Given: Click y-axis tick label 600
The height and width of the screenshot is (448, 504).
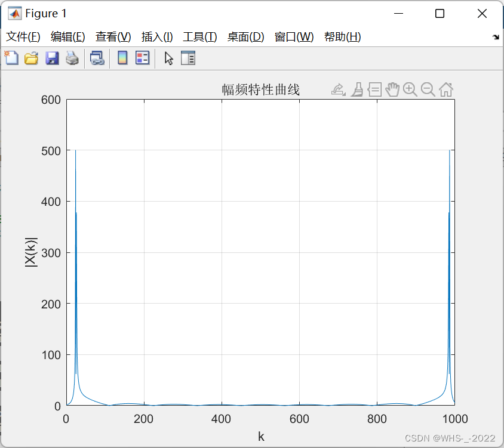Looking at the screenshot, I should [51, 100].
